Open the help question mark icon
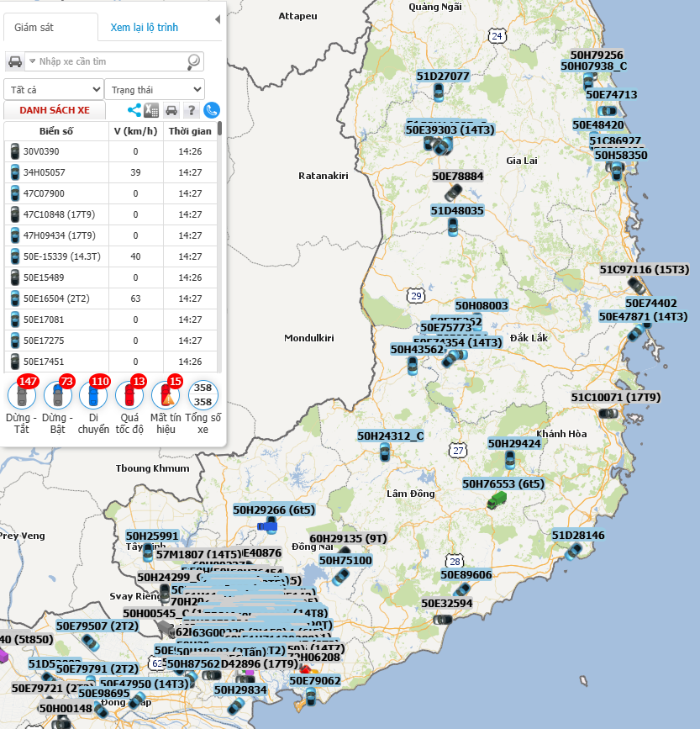Viewport: 700px width, 729px height. pyautogui.click(x=191, y=110)
